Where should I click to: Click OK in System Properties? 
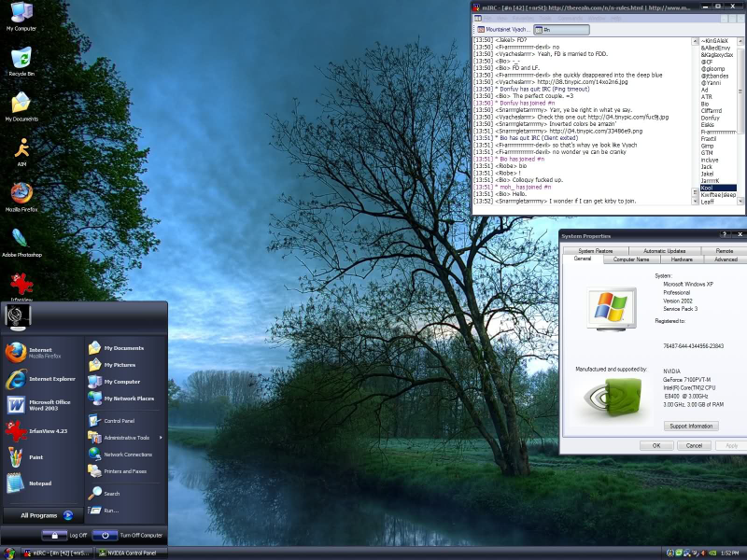656,446
